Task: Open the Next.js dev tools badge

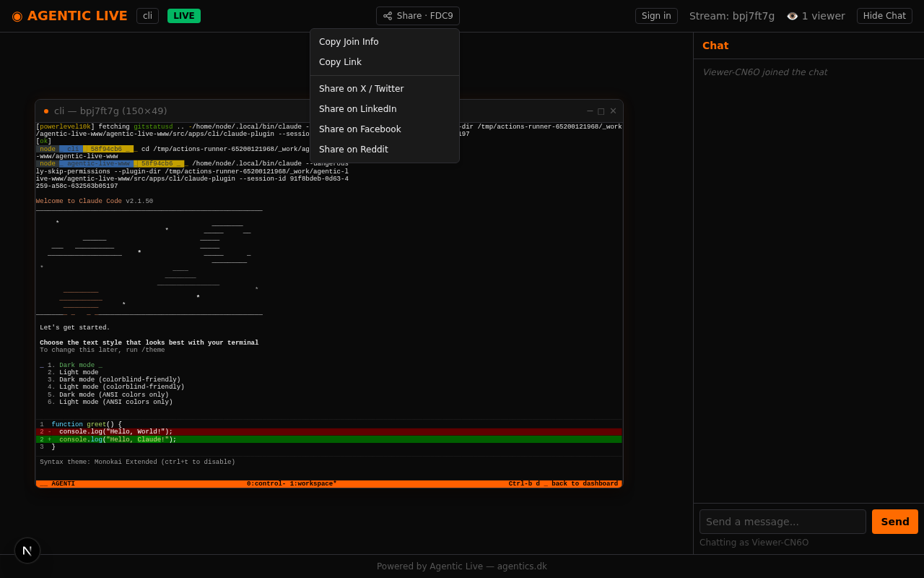Action: click(27, 551)
